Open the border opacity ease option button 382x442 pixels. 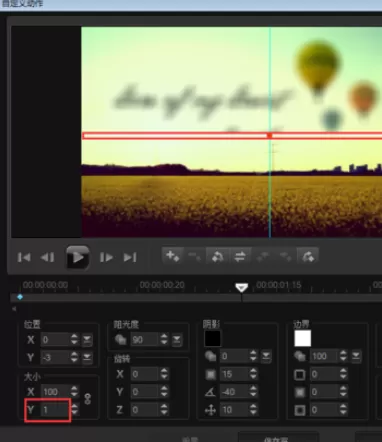tap(356, 356)
